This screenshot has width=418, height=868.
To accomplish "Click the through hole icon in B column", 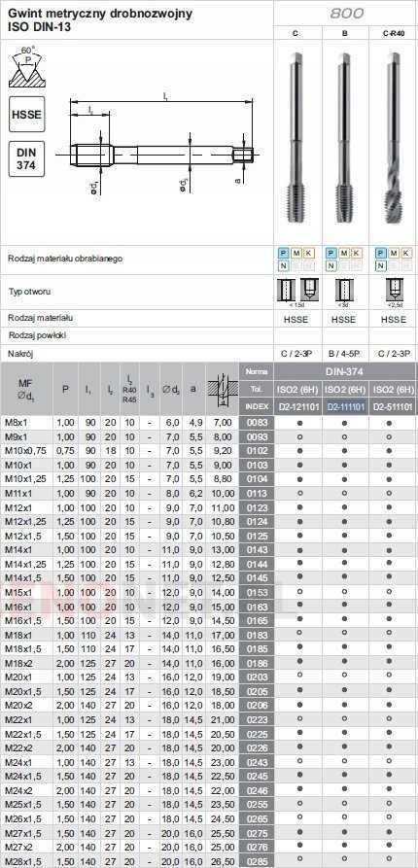I will tap(344, 291).
